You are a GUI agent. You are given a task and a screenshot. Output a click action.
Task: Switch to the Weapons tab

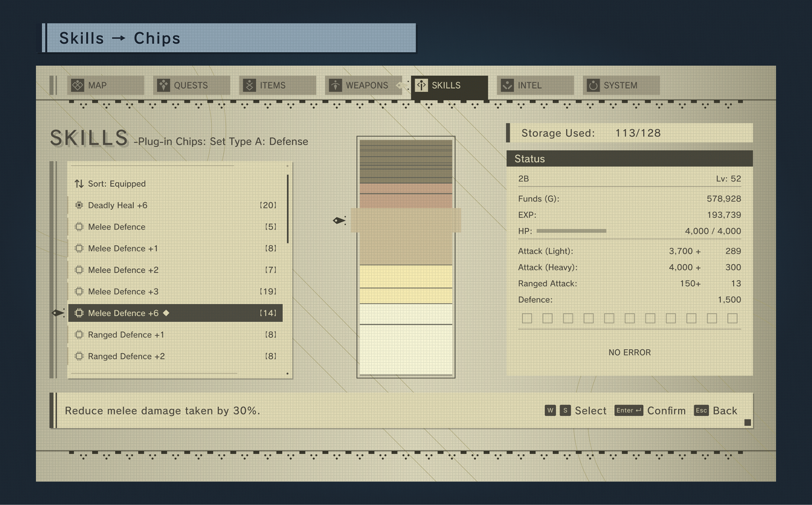(366, 85)
